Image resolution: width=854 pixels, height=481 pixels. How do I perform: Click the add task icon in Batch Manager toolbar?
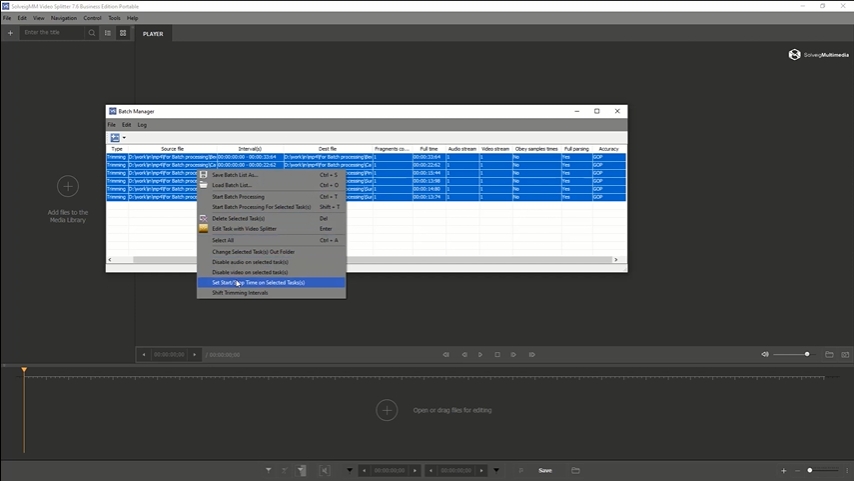coord(115,138)
